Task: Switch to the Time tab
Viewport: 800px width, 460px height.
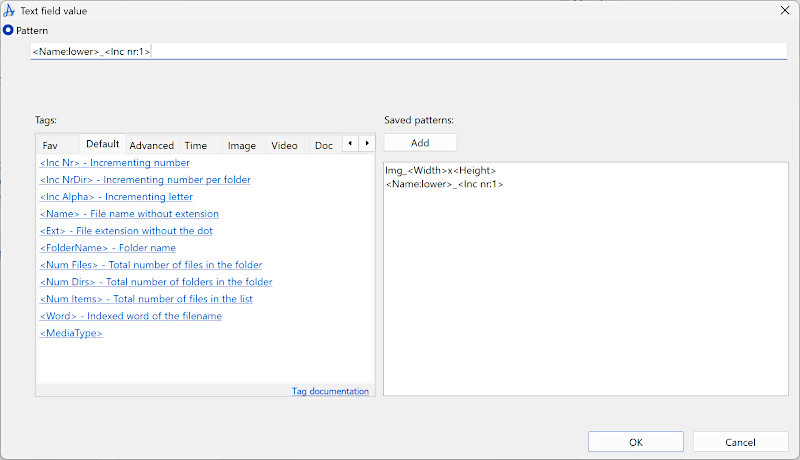Action: tap(195, 145)
